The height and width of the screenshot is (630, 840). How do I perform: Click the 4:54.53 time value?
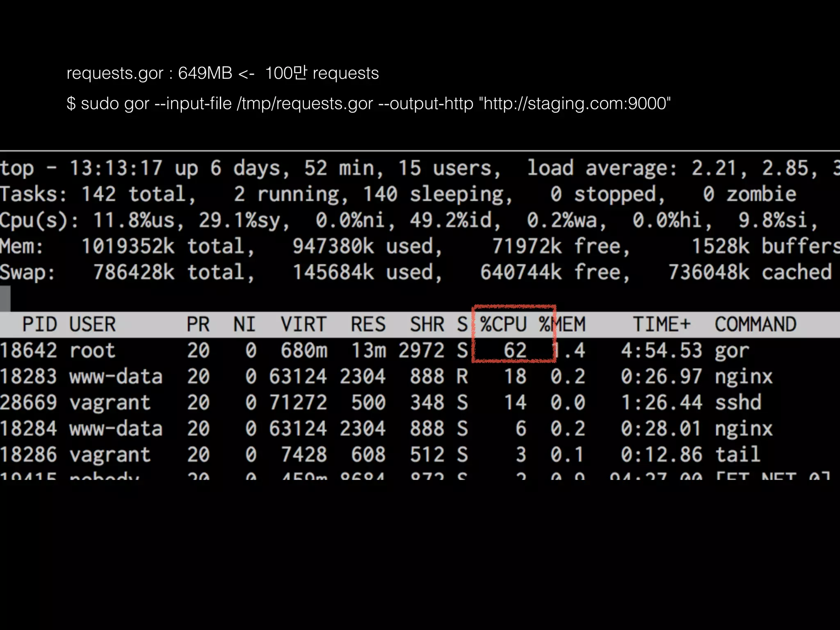[x=662, y=351]
